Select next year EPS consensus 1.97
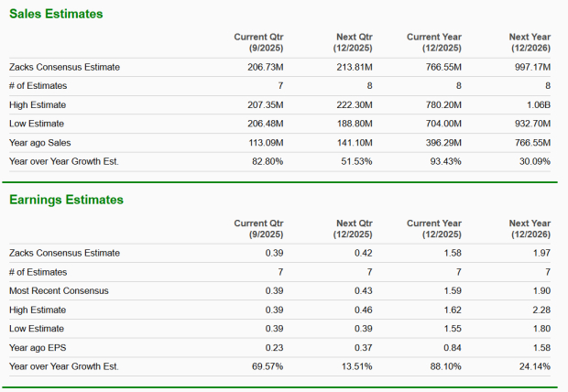 coord(541,253)
